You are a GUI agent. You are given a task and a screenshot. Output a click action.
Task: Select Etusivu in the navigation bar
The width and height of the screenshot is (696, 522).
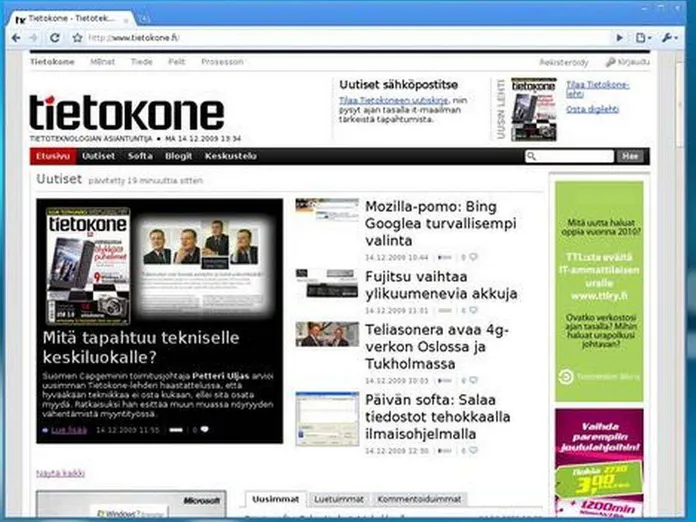point(53,156)
